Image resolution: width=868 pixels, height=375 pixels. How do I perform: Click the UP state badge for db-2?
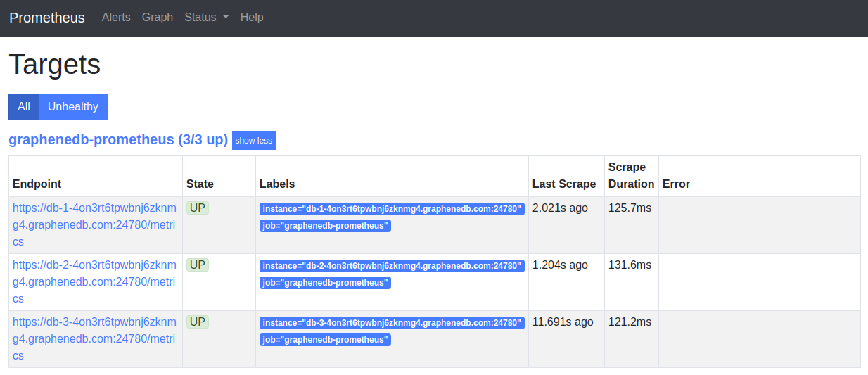(x=198, y=265)
